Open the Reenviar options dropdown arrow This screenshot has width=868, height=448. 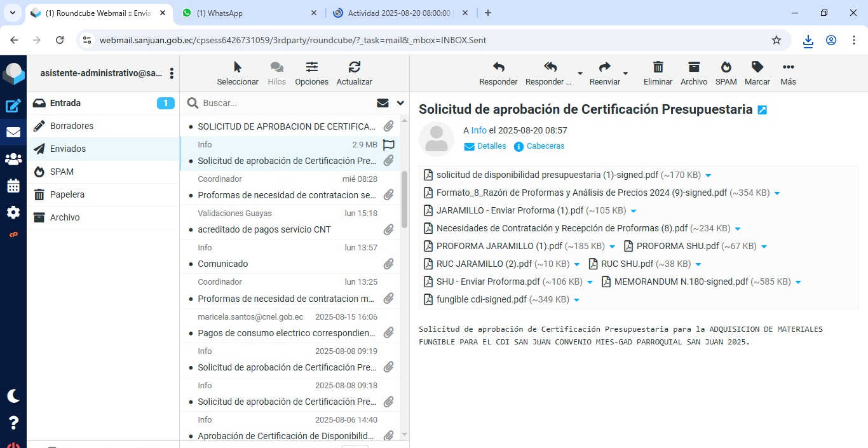(625, 73)
